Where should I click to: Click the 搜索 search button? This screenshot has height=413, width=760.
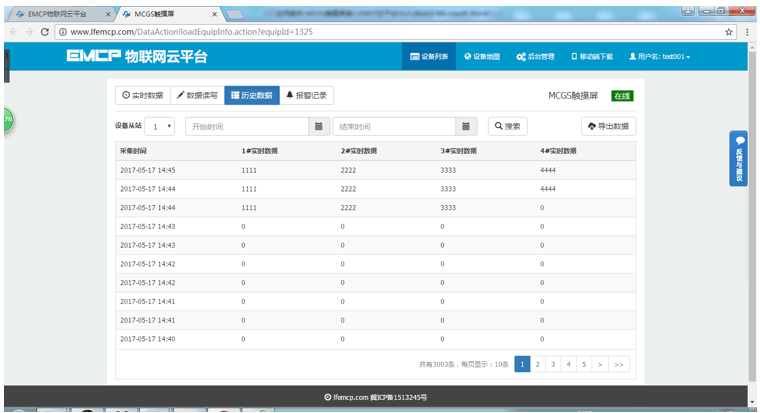pyautogui.click(x=507, y=127)
